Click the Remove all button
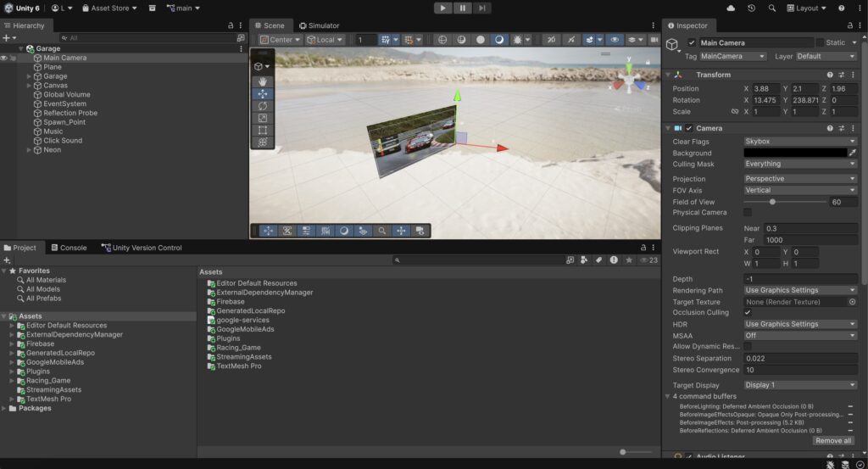 coord(832,440)
